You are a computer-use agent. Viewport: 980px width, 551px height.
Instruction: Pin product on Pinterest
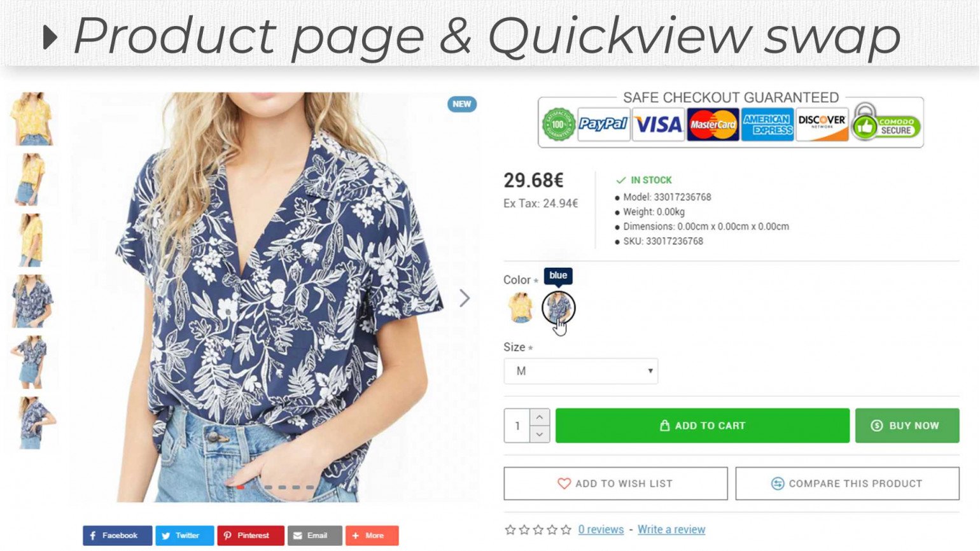tap(250, 536)
